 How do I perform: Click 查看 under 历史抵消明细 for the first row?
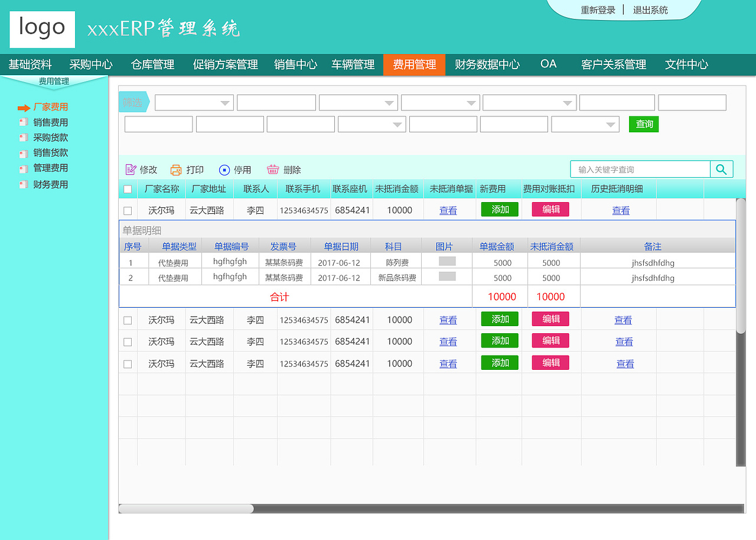tap(621, 210)
